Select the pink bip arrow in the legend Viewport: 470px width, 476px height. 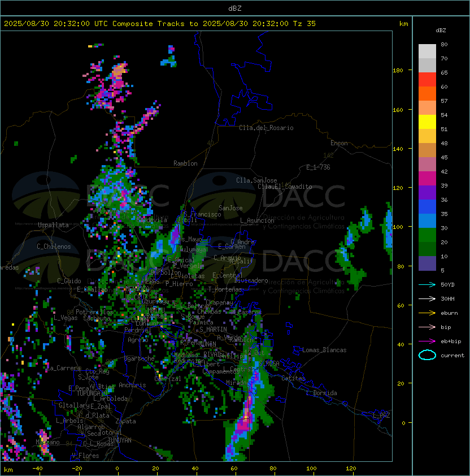click(x=427, y=327)
